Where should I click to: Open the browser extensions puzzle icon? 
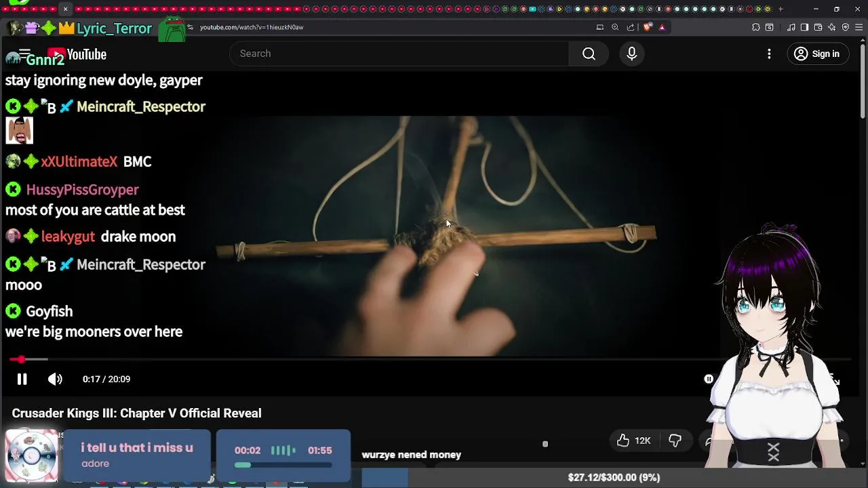tap(756, 27)
